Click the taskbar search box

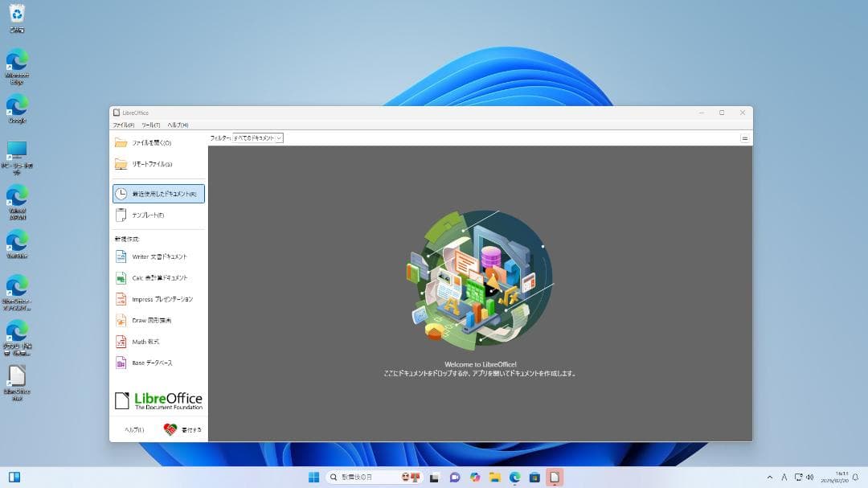[x=375, y=477]
